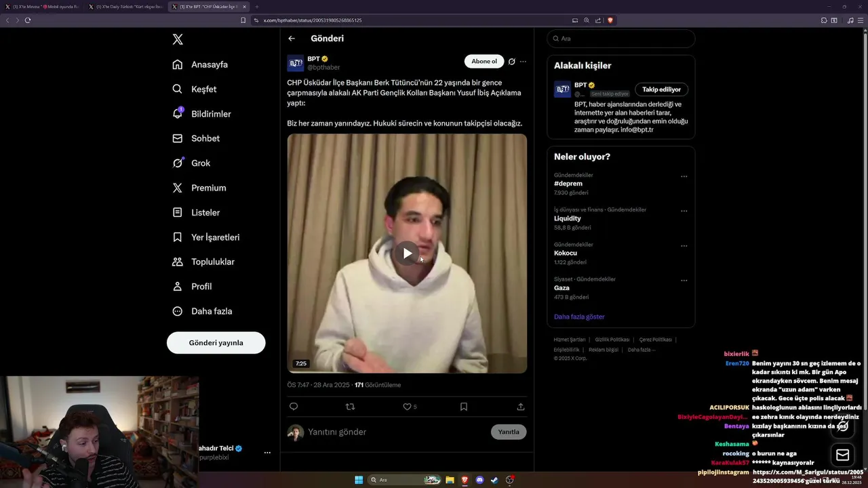Open options for the Gaza trend
Screen dimensions: 868x488
684,281
